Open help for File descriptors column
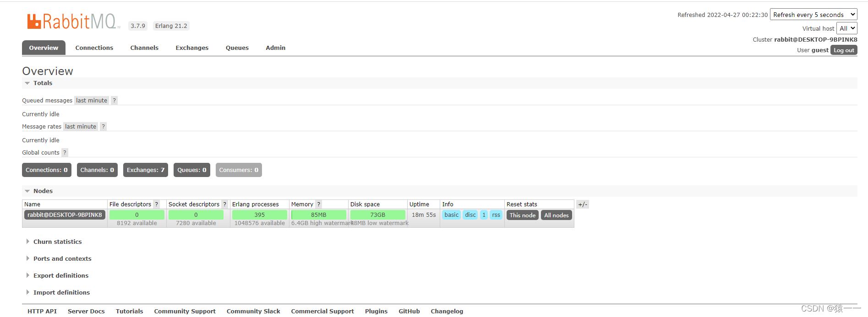 click(x=156, y=204)
